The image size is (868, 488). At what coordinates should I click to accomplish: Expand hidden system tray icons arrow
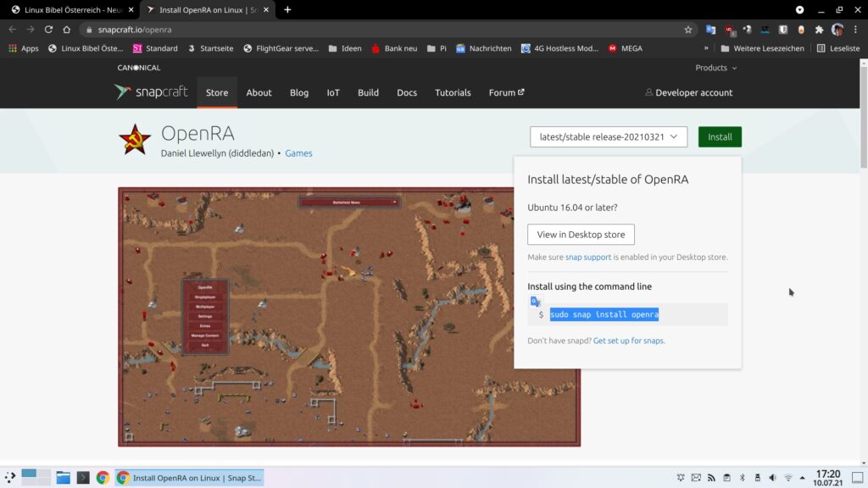[803, 478]
